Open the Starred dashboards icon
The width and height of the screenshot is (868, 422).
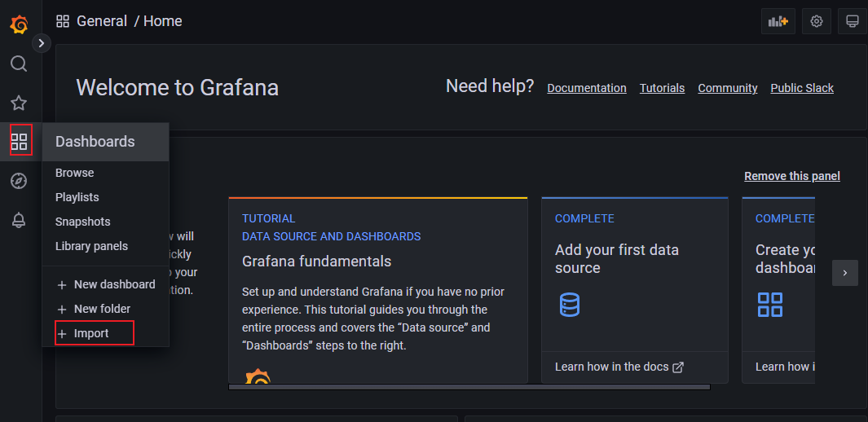pyautogui.click(x=19, y=103)
